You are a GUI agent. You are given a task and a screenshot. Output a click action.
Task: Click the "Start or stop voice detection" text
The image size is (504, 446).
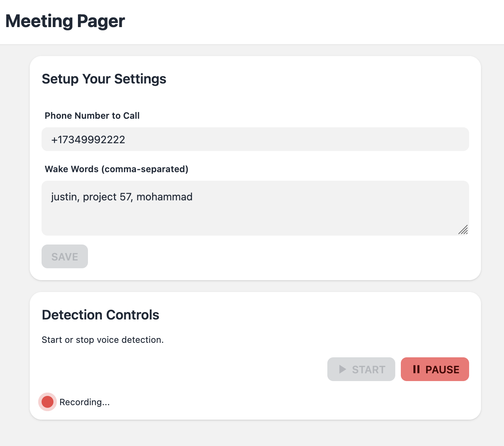(102, 340)
